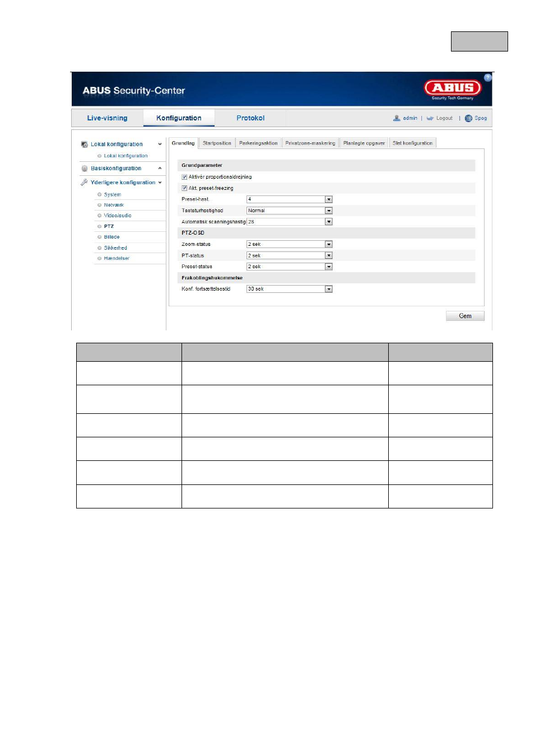This screenshot has height=756, width=535.
Task: Click the Gem save button
Action: click(465, 316)
